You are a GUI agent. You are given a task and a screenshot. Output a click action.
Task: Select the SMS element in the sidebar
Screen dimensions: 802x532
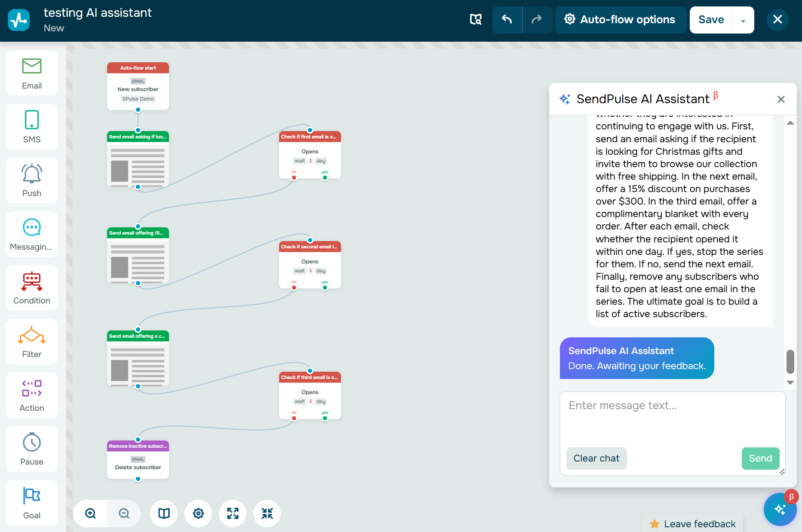31,126
